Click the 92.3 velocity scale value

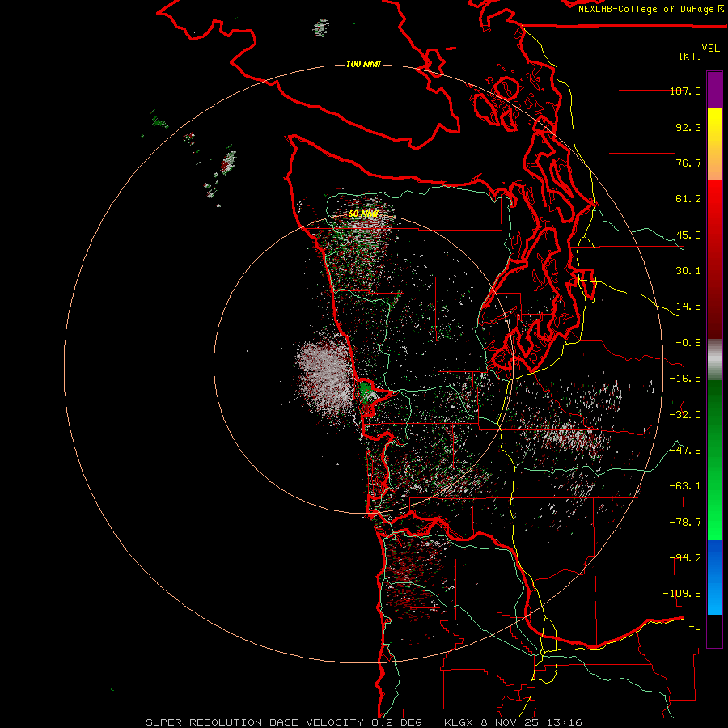coord(688,127)
